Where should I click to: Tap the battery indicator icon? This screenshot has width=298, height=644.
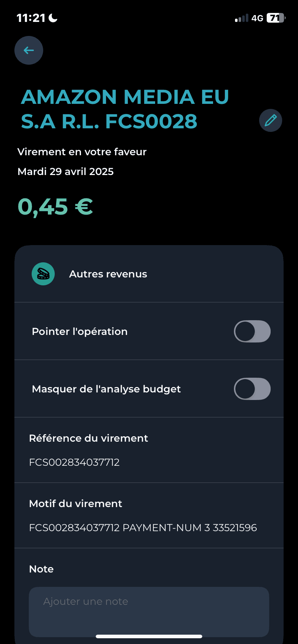pos(276,18)
